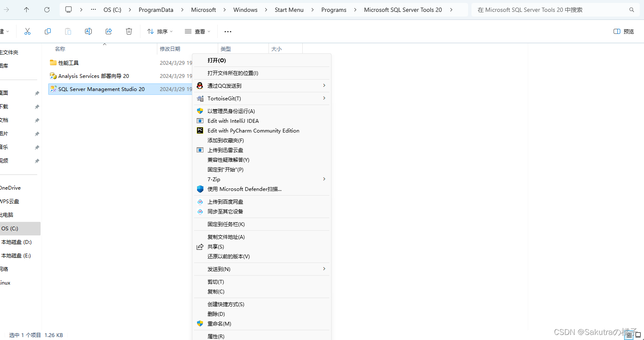Screen dimensions: 644x340
Task: Click the PC icon in the address bar
Action: [69, 10]
